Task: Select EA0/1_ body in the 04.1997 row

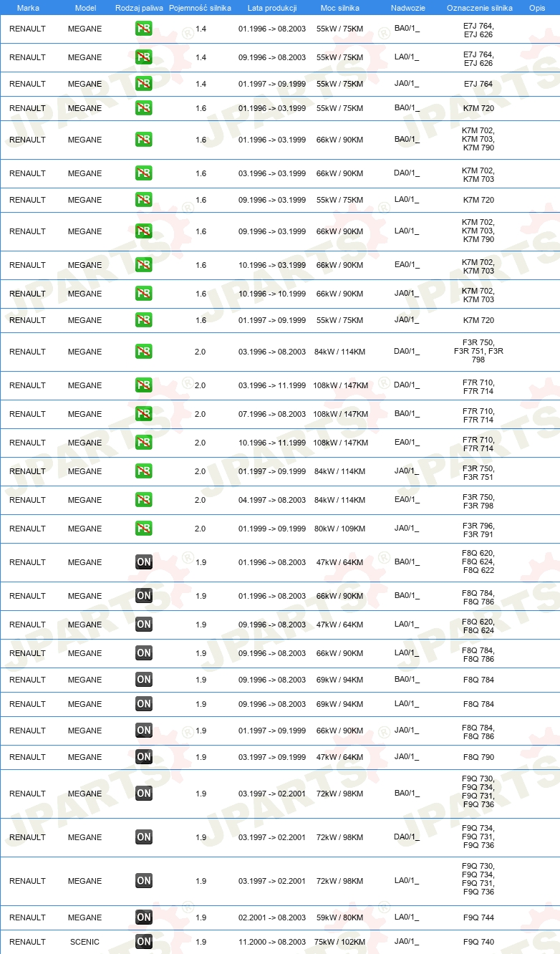Action: point(407,500)
